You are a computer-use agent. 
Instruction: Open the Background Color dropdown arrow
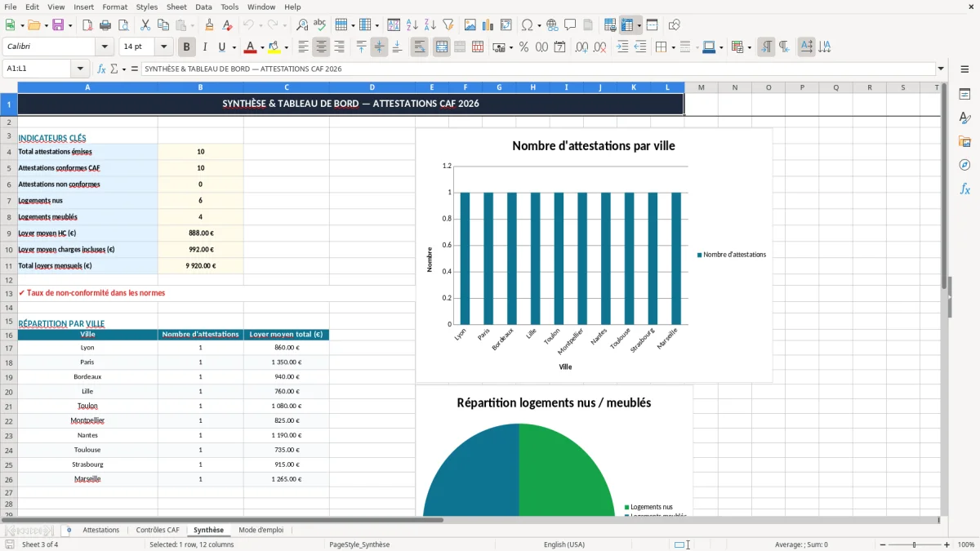pyautogui.click(x=286, y=47)
